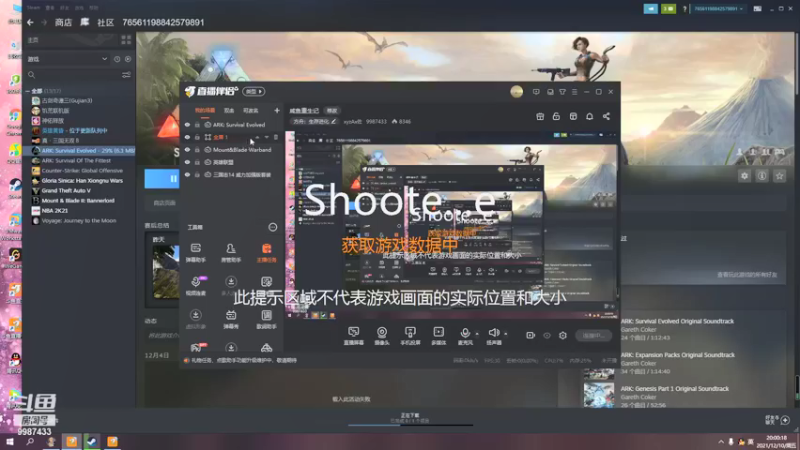The height and width of the screenshot is (450, 800).
Task: Select Counter-Strike: Global Offensive in library
Action: pyautogui.click(x=82, y=170)
